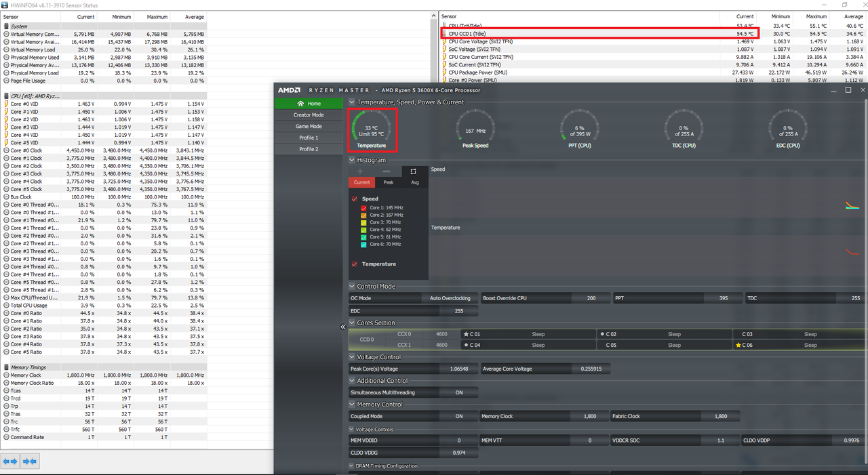Screen dimensions: 868x475
Task: Click the lightning icon for Core #5 VID
Action: pyautogui.click(x=7, y=143)
